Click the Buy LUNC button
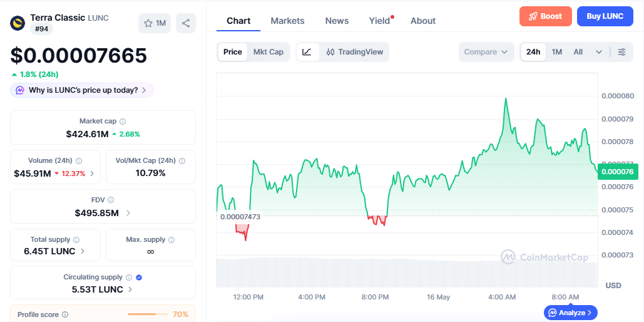 click(x=605, y=16)
